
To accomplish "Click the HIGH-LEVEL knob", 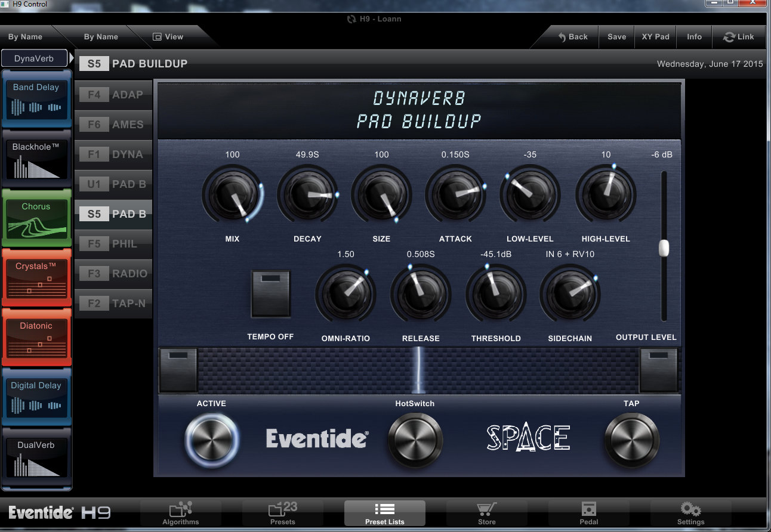I will coord(606,194).
